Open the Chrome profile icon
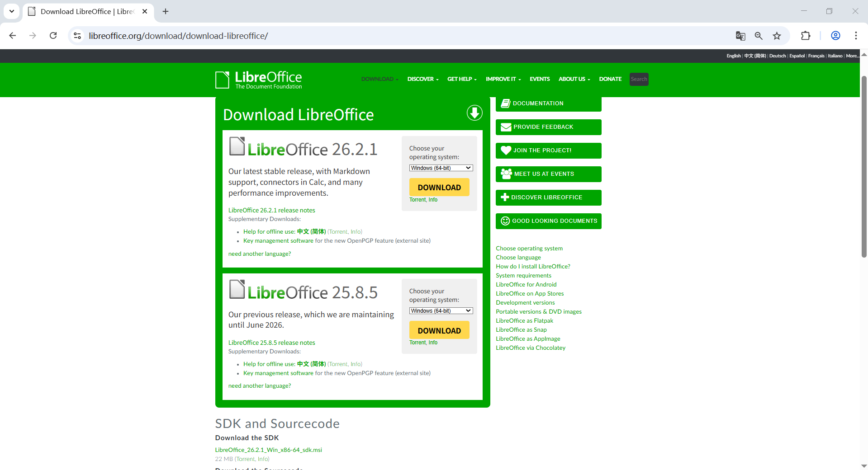The height and width of the screenshot is (470, 868). tap(835, 36)
